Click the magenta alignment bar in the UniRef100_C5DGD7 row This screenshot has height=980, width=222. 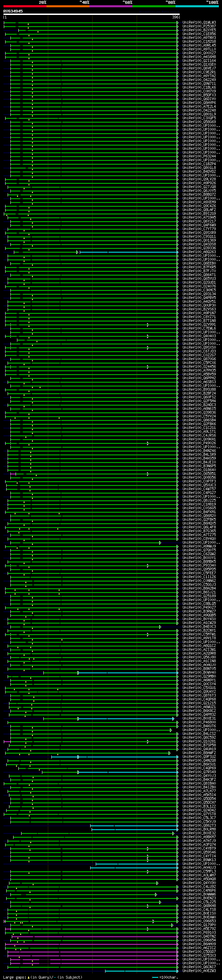coord(93,952)
